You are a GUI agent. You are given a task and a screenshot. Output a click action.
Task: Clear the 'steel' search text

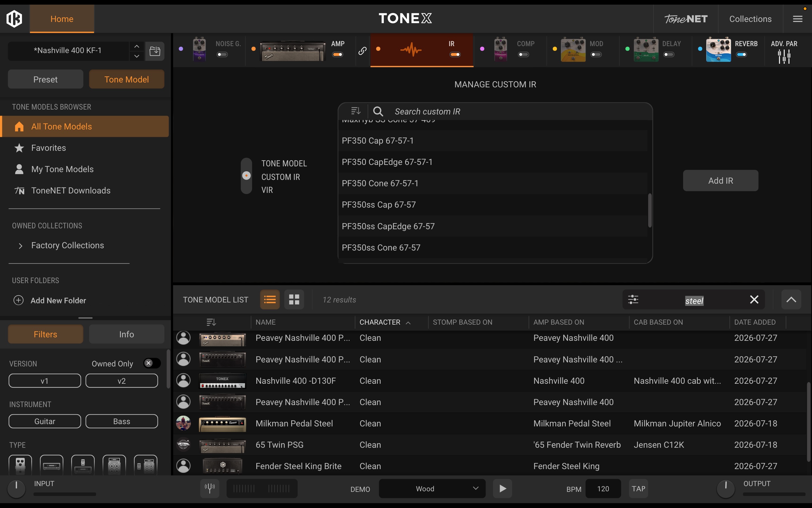754,299
